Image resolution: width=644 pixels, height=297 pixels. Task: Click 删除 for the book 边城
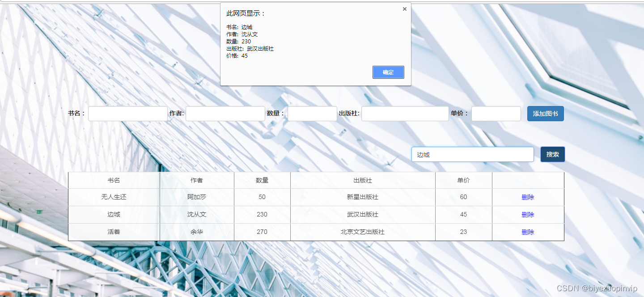point(528,214)
